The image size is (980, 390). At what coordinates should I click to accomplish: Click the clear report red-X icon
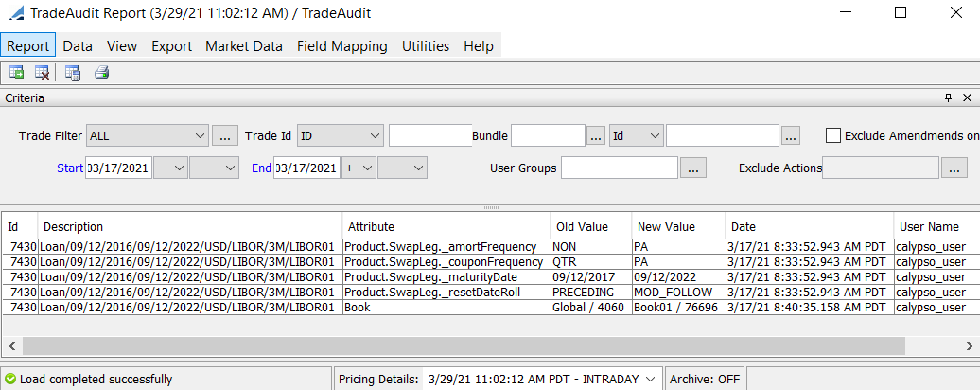(42, 73)
